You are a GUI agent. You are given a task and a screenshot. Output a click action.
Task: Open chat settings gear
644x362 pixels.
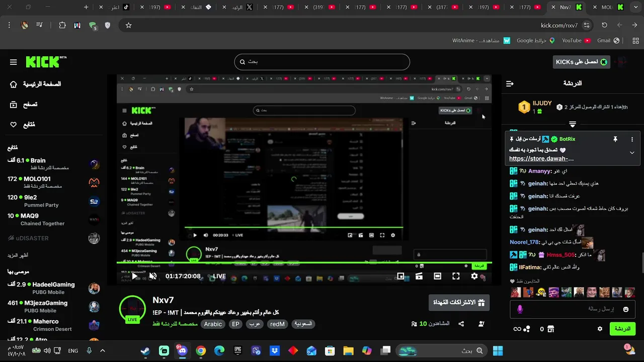tap(600, 329)
